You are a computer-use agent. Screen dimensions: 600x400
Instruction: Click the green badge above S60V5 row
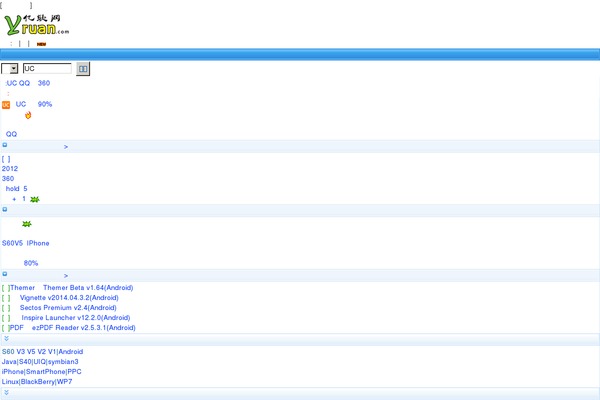click(x=26, y=224)
